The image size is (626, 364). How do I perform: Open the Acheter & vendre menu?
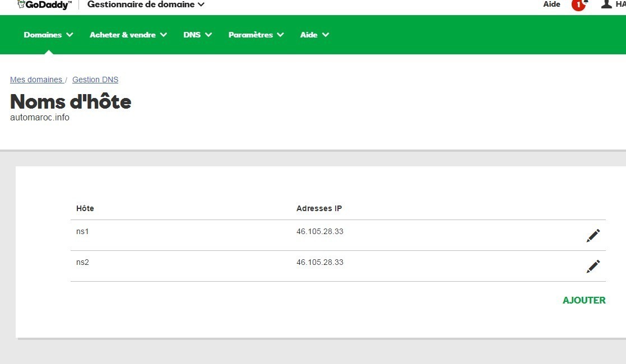(128, 35)
